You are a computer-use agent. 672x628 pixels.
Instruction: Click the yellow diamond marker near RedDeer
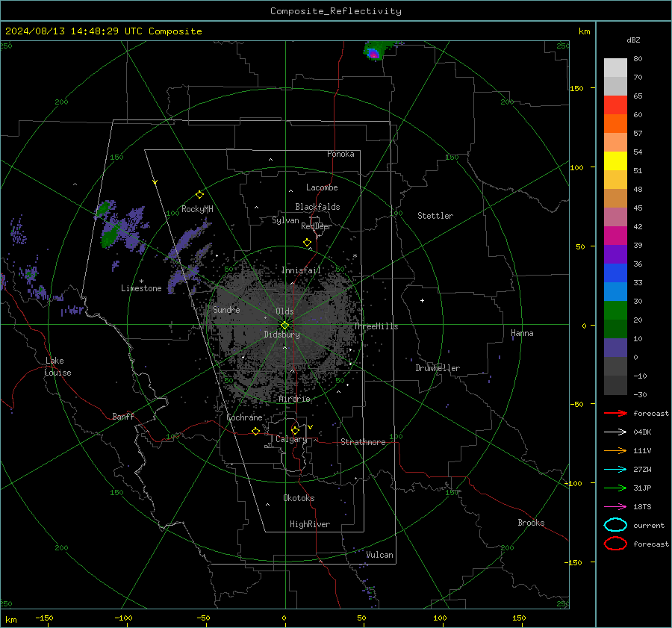click(307, 243)
